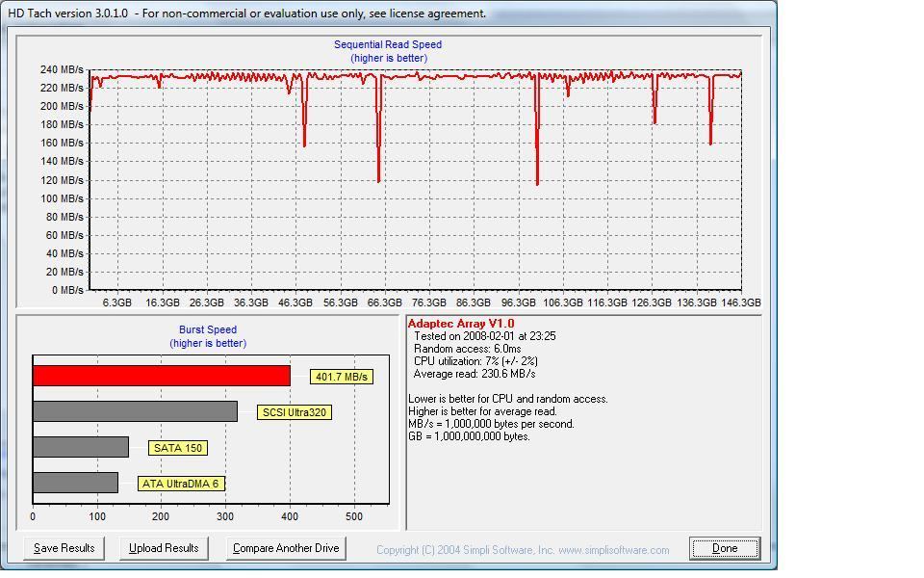This screenshot has width=924, height=578.
Task: Click the 96.3GB axis label
Action: [x=518, y=302]
